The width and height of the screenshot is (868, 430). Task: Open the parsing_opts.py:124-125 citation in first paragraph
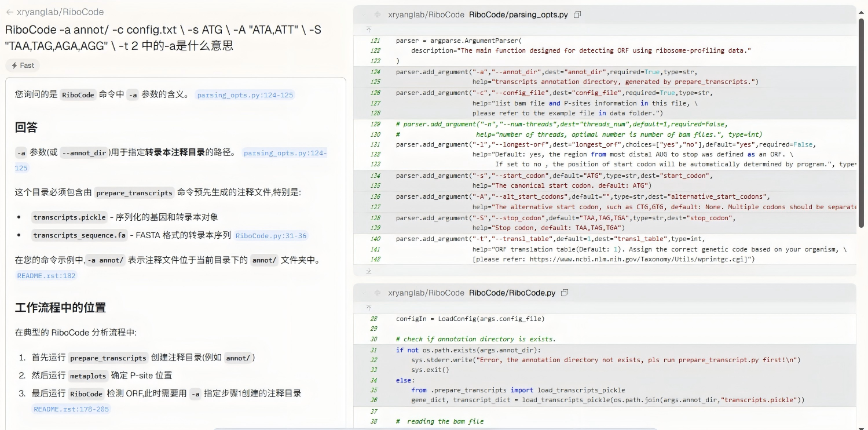(245, 95)
